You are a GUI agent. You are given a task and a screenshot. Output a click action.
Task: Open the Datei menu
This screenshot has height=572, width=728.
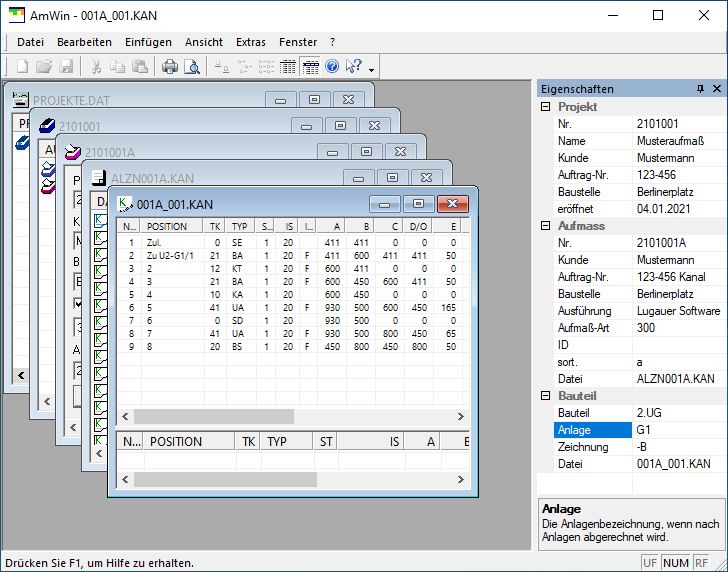(x=31, y=42)
